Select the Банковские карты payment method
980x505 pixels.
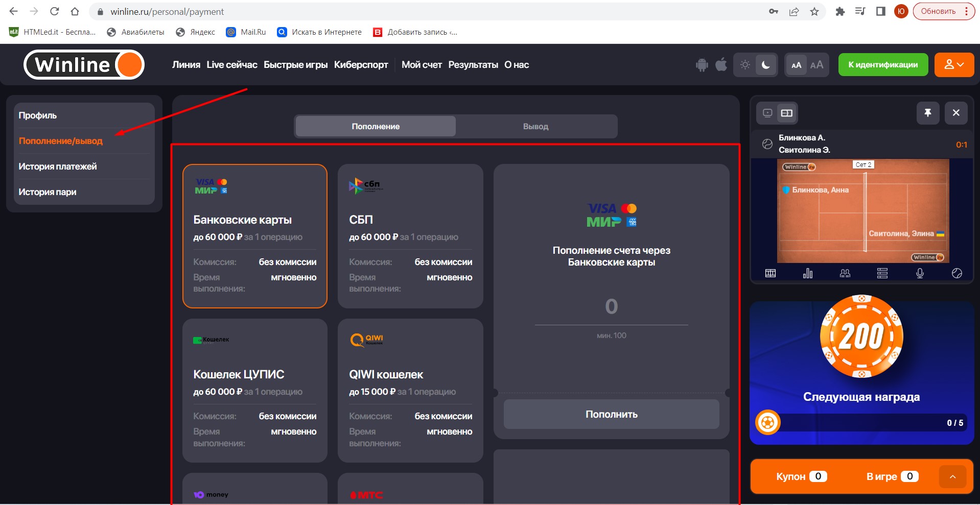[255, 236]
